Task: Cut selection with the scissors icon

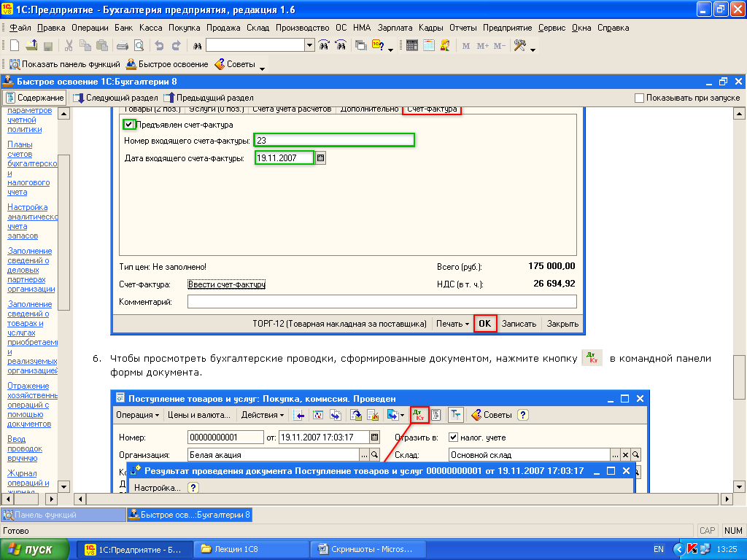Action: point(69,46)
